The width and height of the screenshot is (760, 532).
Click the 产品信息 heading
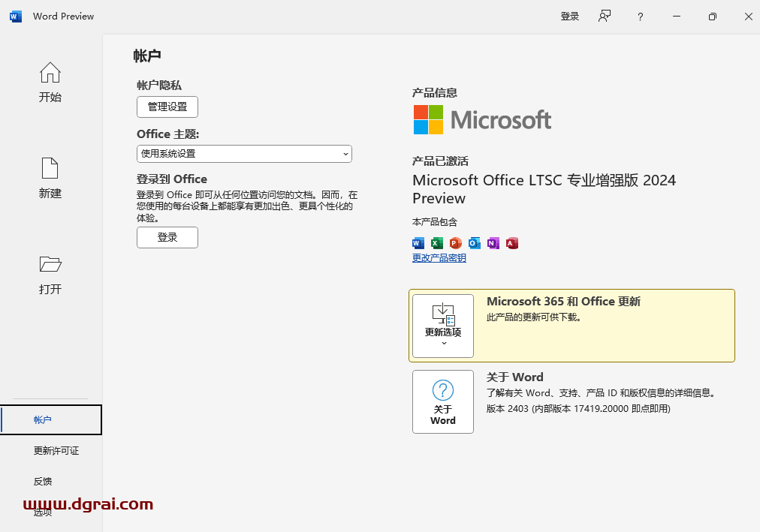click(x=435, y=93)
